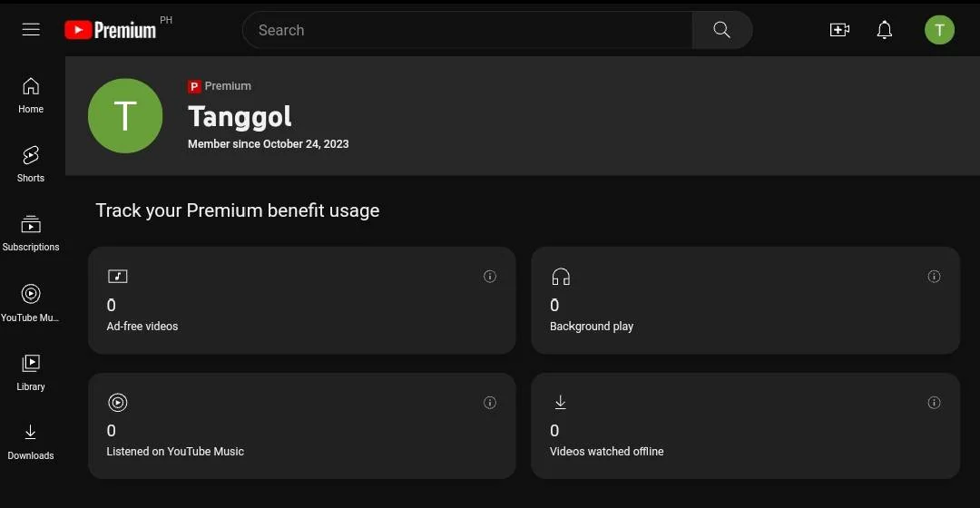Image resolution: width=980 pixels, height=508 pixels.
Task: Click the offline download arrow card icon
Action: point(561,402)
